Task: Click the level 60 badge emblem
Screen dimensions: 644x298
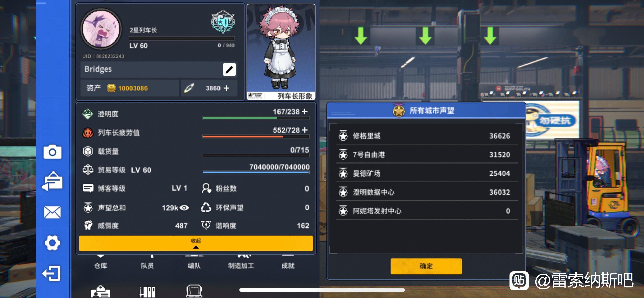Action: [223, 22]
